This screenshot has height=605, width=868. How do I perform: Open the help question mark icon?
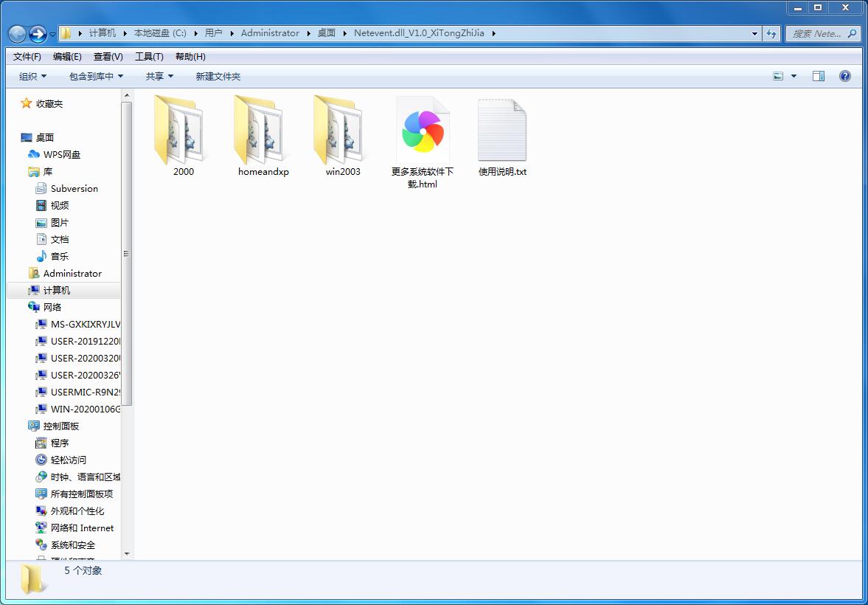click(844, 77)
